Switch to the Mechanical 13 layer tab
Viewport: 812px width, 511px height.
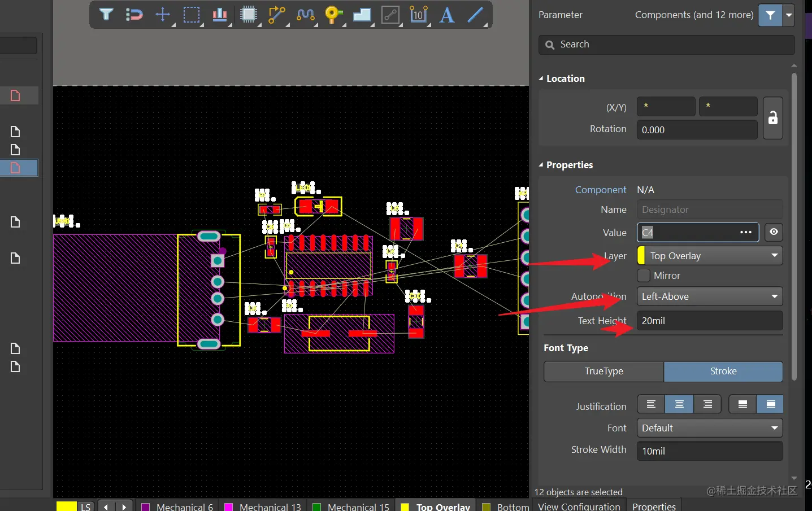coord(263,506)
